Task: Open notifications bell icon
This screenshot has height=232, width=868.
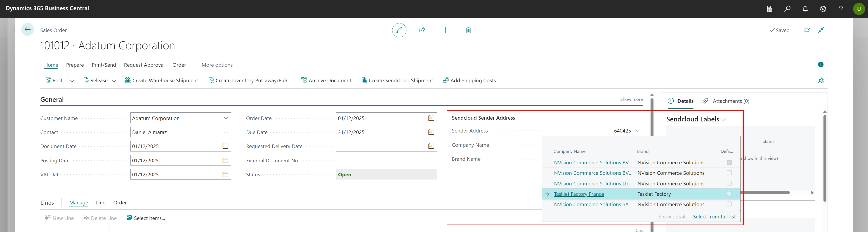Action: point(805,9)
